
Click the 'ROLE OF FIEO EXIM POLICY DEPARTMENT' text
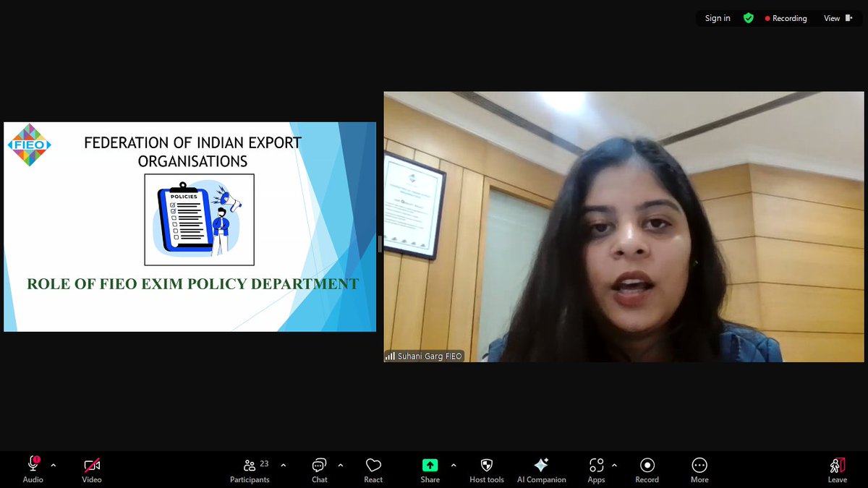tap(192, 284)
